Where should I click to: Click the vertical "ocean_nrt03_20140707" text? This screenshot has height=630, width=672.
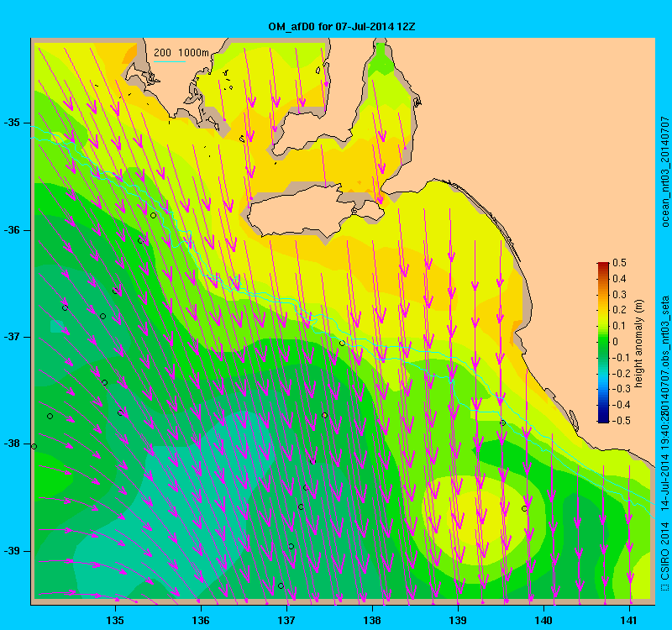point(665,171)
